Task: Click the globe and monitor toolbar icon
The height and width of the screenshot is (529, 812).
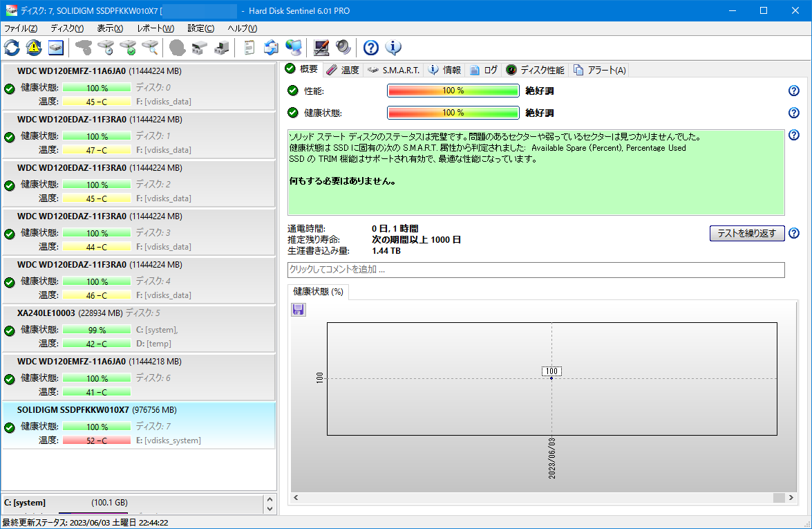Action: pos(293,48)
